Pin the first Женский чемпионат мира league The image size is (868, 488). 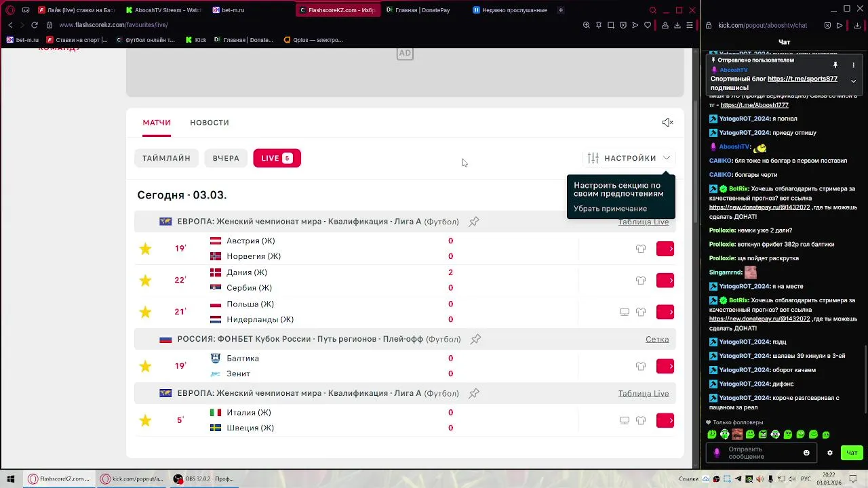pyautogui.click(x=474, y=222)
